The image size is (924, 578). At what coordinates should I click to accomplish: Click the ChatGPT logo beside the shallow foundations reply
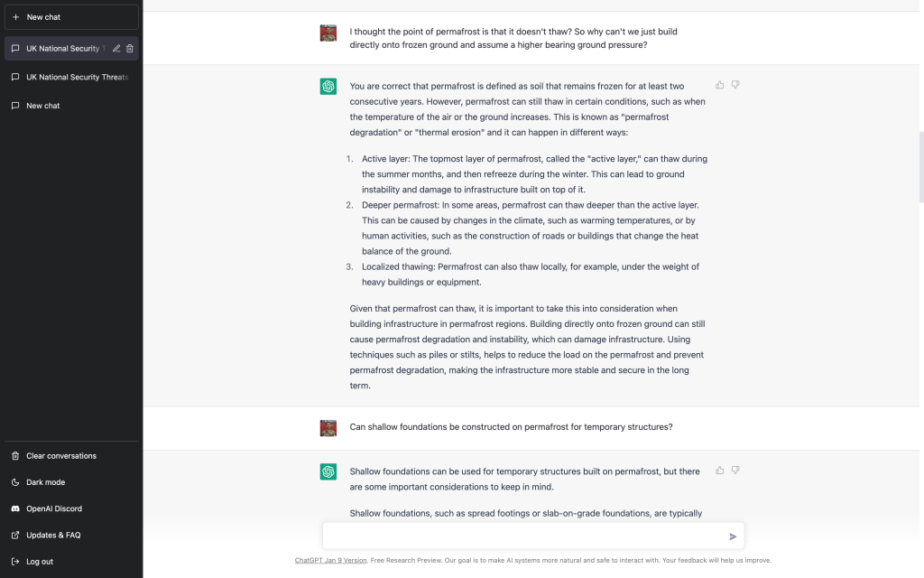328,471
